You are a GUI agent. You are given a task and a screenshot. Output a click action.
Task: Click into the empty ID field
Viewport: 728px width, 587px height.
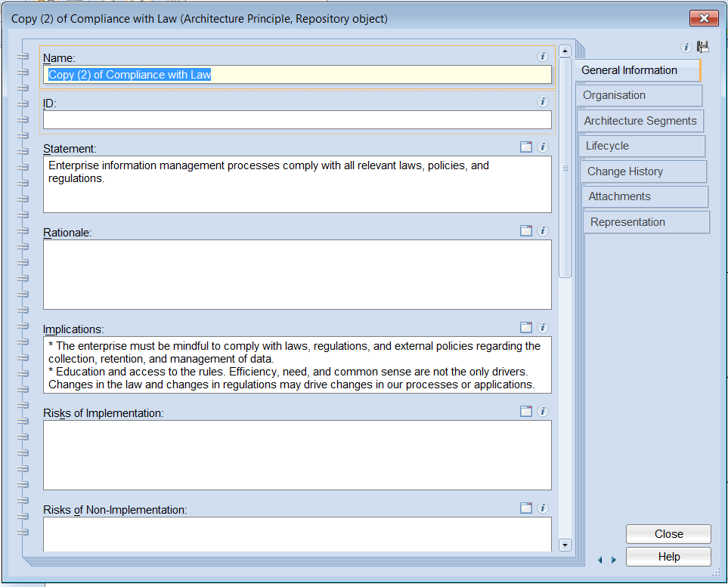[x=297, y=119]
